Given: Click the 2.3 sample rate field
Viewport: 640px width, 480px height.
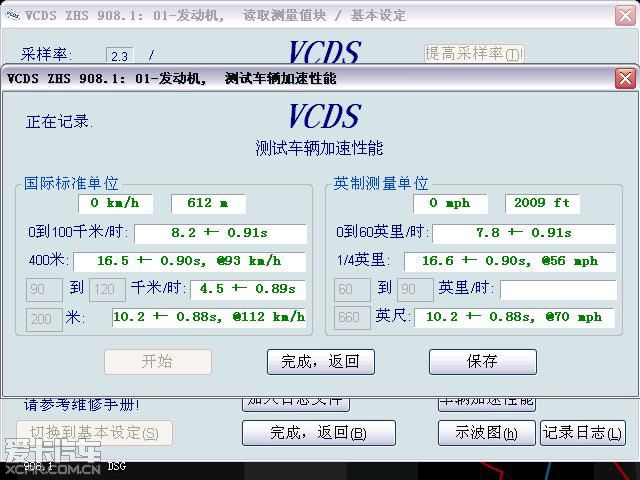Looking at the screenshot, I should (120, 56).
